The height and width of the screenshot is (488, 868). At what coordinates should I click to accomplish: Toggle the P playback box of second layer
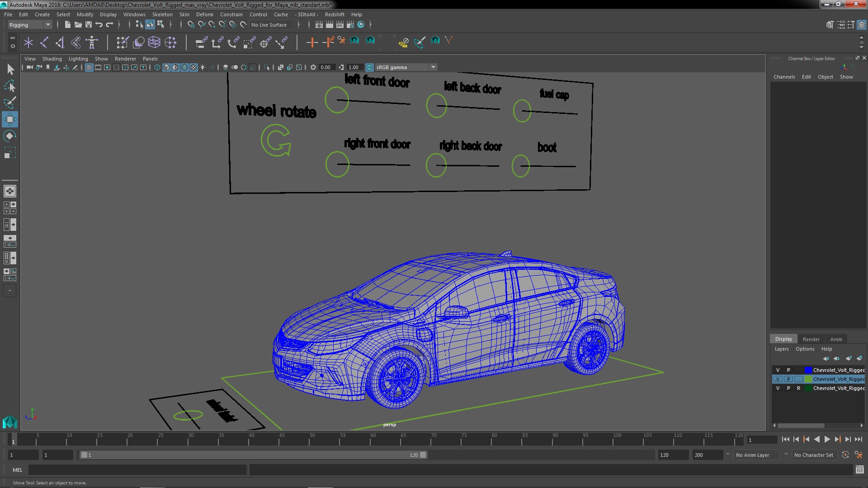788,379
